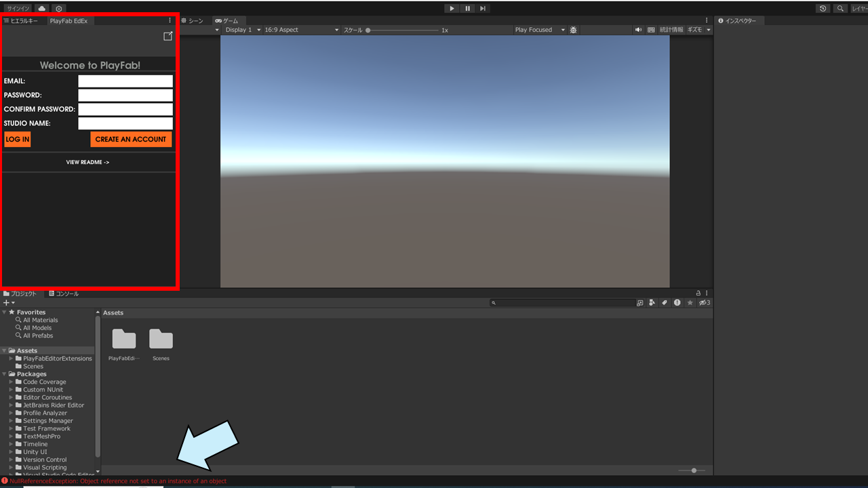Open the ギズモ dropdown
This screenshot has width=868, height=488.
(698, 29)
